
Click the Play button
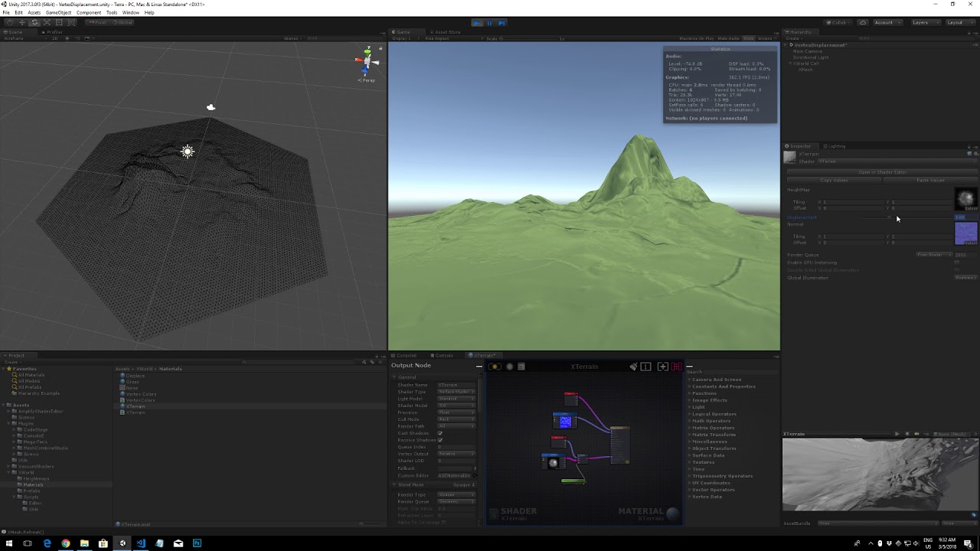point(477,23)
